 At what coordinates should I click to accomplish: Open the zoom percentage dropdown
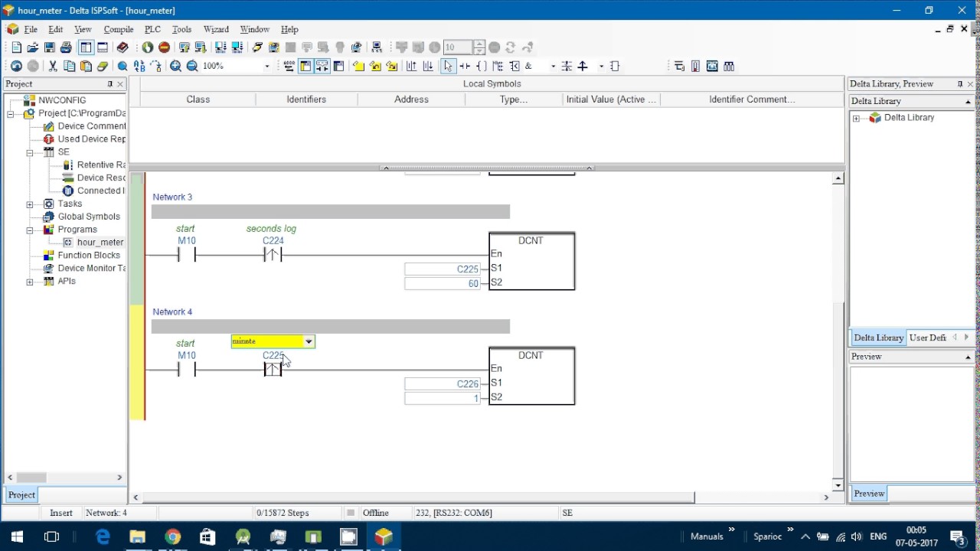click(266, 67)
